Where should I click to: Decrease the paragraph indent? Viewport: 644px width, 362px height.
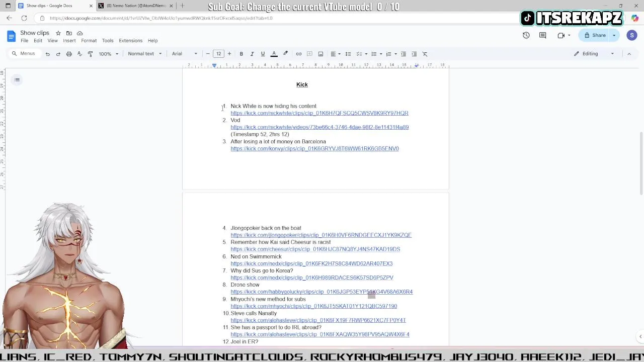(x=404, y=54)
